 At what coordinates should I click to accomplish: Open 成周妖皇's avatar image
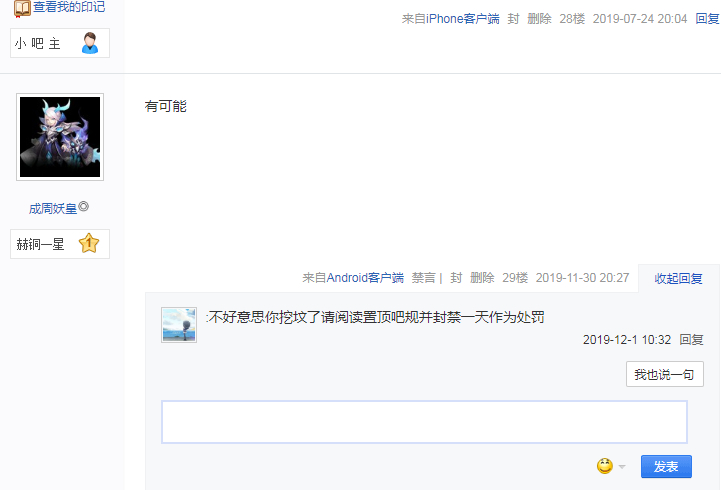(60, 137)
